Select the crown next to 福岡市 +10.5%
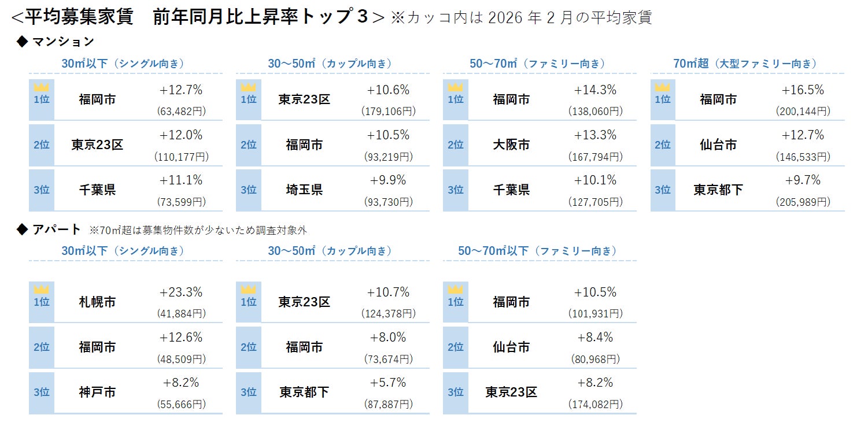The image size is (868, 426). pyautogui.click(x=456, y=290)
